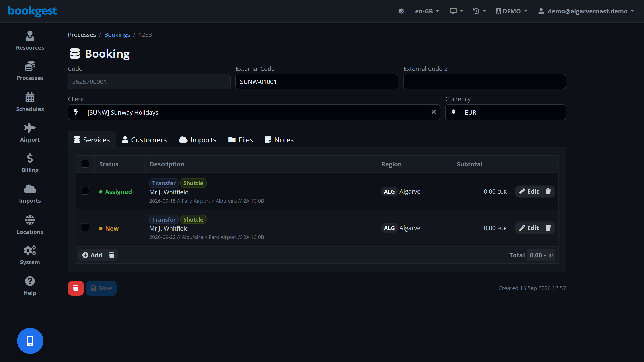
Task: Toggle the light/dark theme sun icon
Action: click(401, 11)
